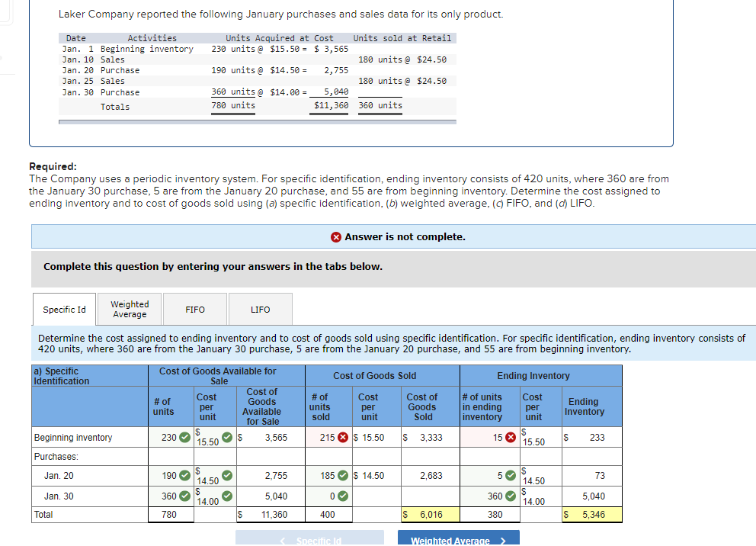Click red error icon beside Answer is not complete
This screenshot has height=546, width=756.
(x=336, y=237)
